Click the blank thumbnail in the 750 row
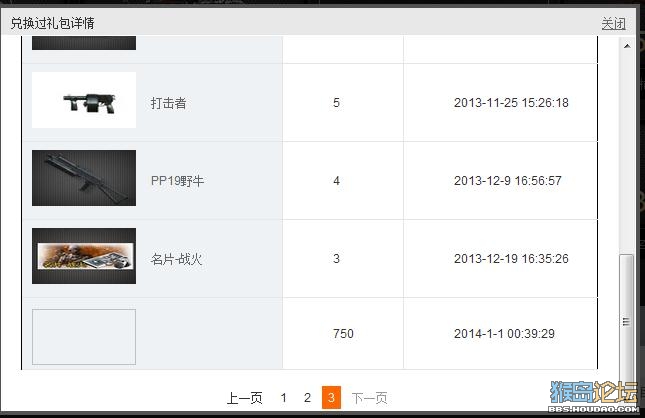Viewport: 645px width, 418px height. click(84, 337)
